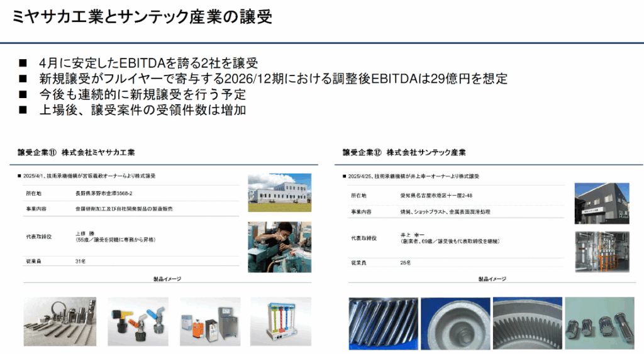Click the 製品イメージ label under ミヤサカ工業

pos(167,279)
